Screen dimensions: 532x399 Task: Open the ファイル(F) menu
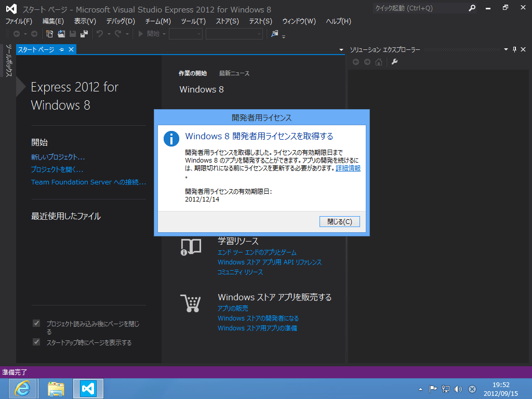coord(19,21)
